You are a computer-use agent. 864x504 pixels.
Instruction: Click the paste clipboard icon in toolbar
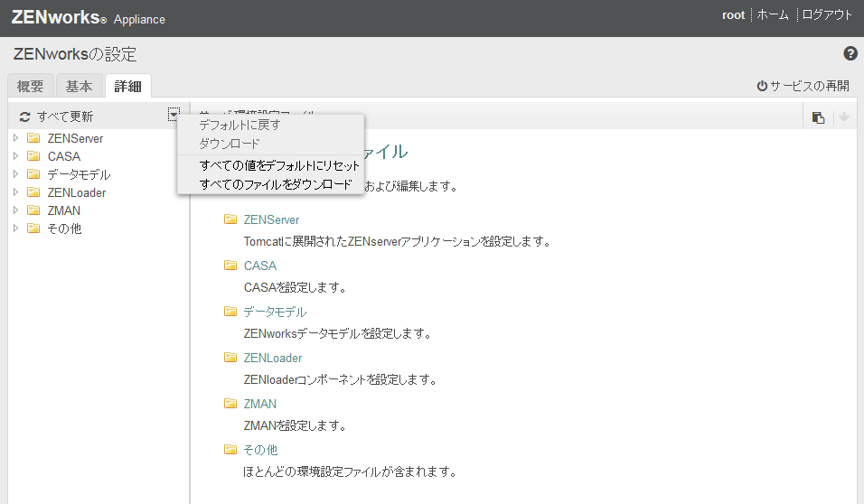tap(818, 117)
